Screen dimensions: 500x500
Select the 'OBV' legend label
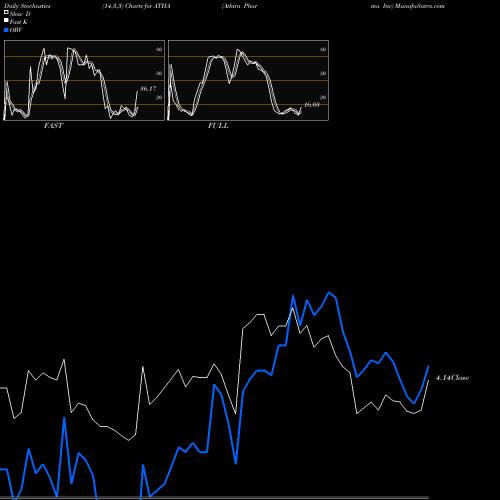coord(16,30)
